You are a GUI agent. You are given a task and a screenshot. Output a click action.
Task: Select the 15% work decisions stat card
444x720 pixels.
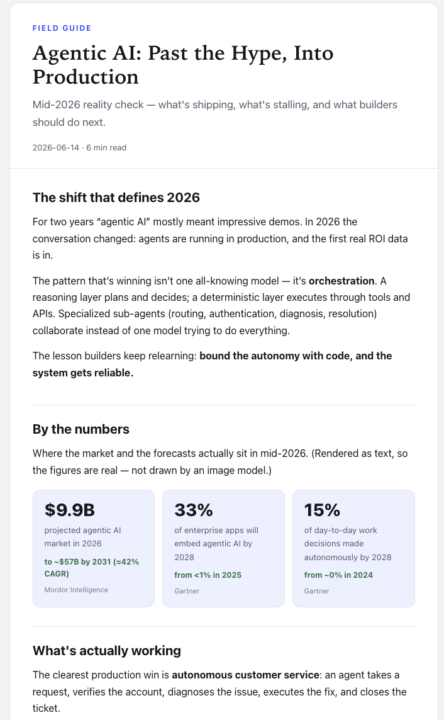pos(354,548)
